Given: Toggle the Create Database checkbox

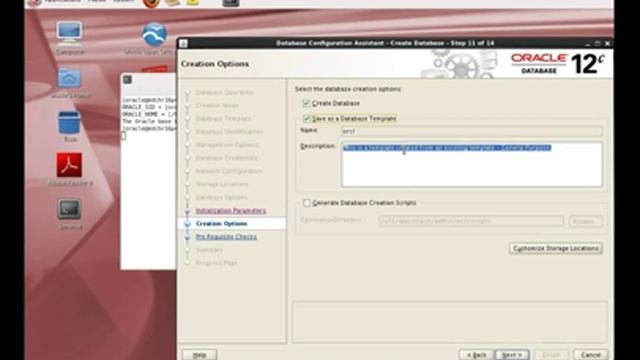Looking at the screenshot, I should [307, 103].
